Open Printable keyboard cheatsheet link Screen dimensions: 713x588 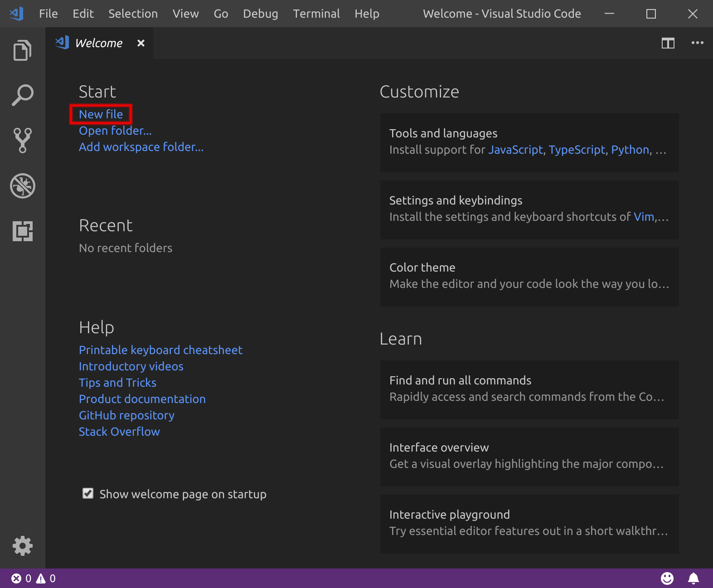coord(160,350)
